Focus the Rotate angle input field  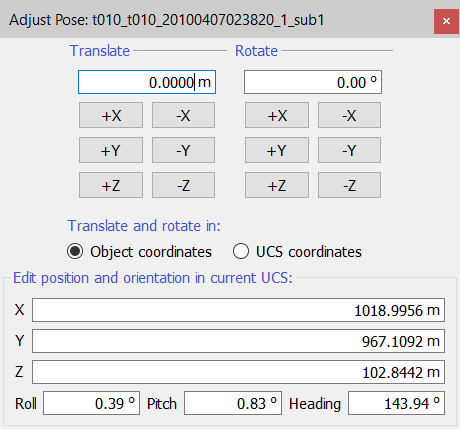313,82
